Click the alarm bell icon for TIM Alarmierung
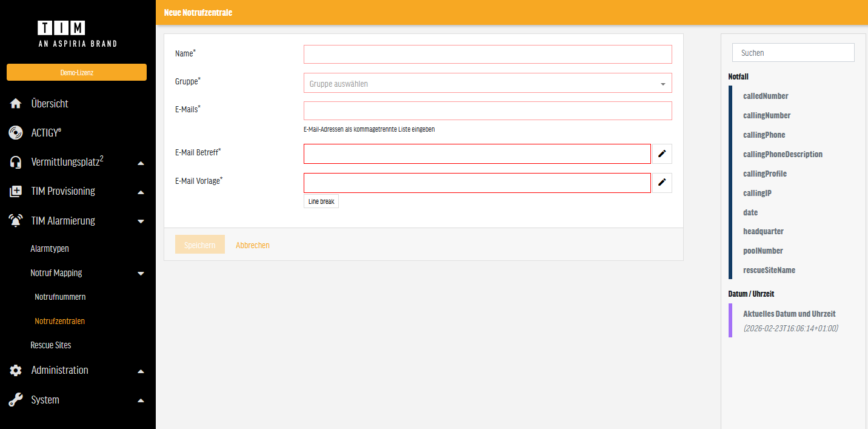The width and height of the screenshot is (868, 429). click(x=16, y=221)
